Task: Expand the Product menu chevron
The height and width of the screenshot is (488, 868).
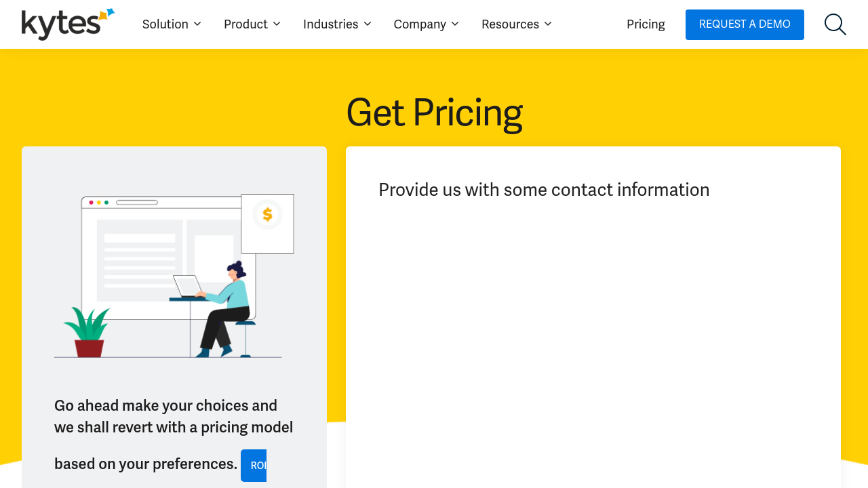Action: 277,24
